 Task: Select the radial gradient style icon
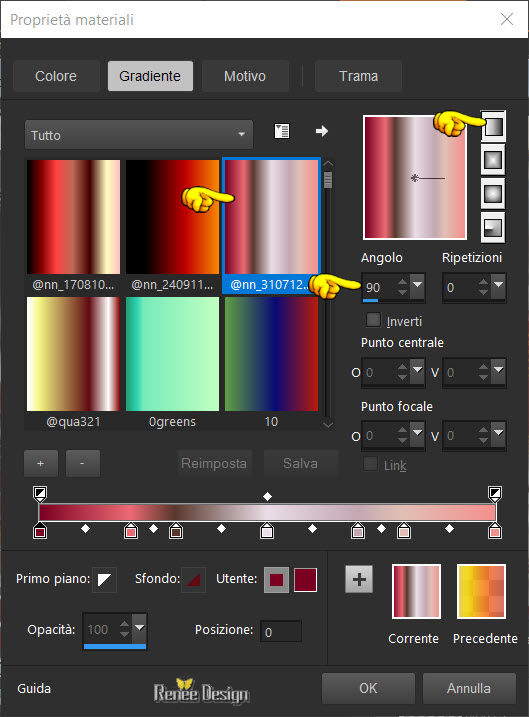493,227
